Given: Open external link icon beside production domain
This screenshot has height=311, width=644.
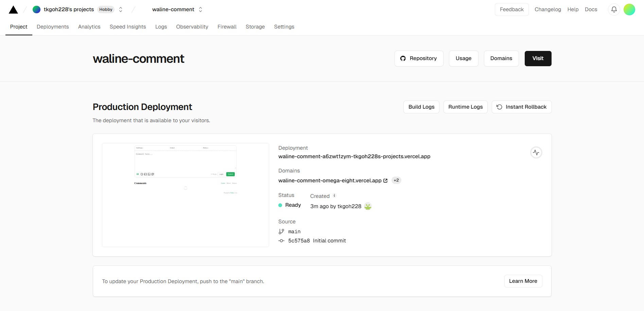Looking at the screenshot, I should pyautogui.click(x=385, y=181).
